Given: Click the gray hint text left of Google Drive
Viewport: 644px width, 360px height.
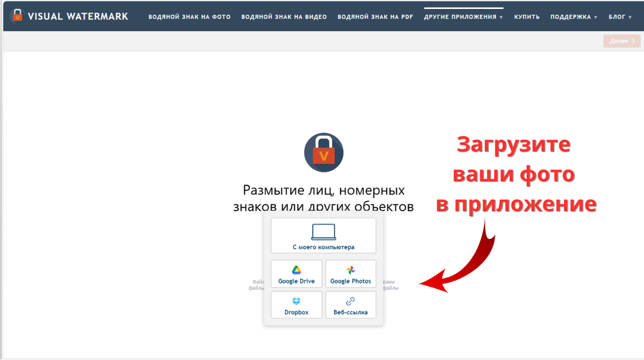Looking at the screenshot, I should click(256, 284).
